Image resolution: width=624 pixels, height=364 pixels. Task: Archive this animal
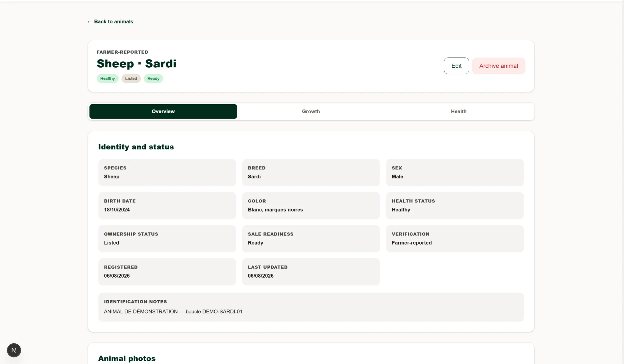499,66
